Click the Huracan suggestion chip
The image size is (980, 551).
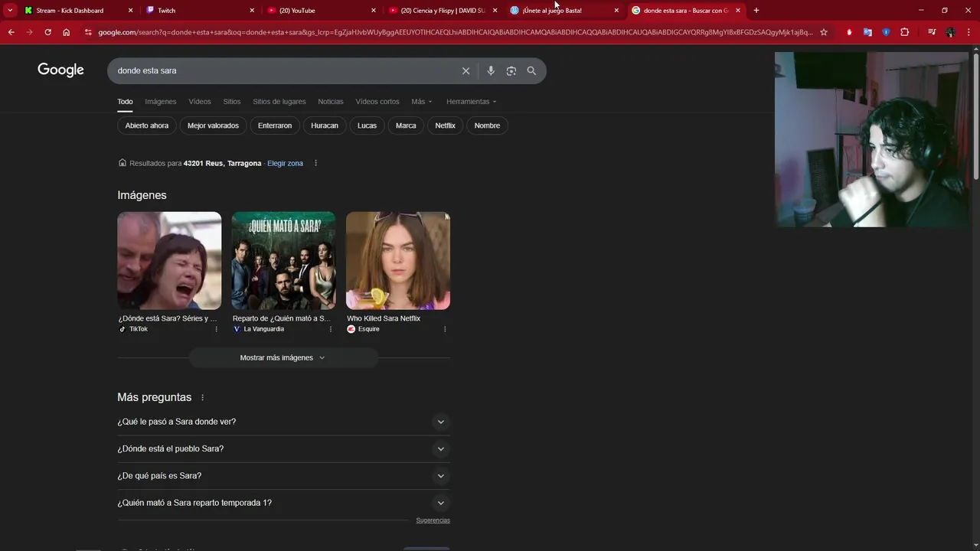(325, 126)
